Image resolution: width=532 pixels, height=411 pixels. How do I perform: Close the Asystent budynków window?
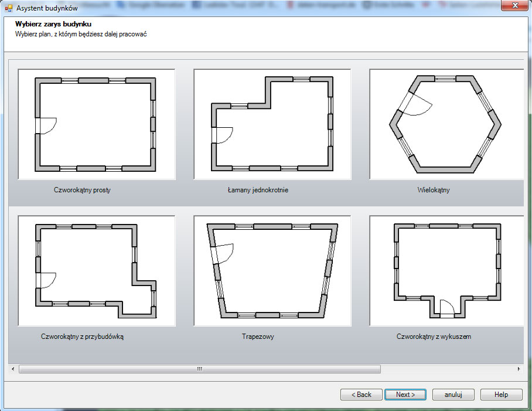tap(515, 6)
